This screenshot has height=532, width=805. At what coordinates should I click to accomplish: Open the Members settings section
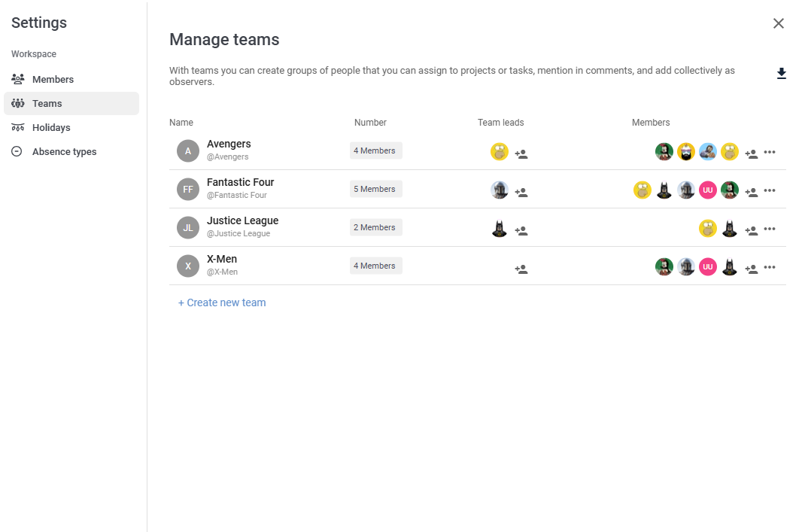71,79
